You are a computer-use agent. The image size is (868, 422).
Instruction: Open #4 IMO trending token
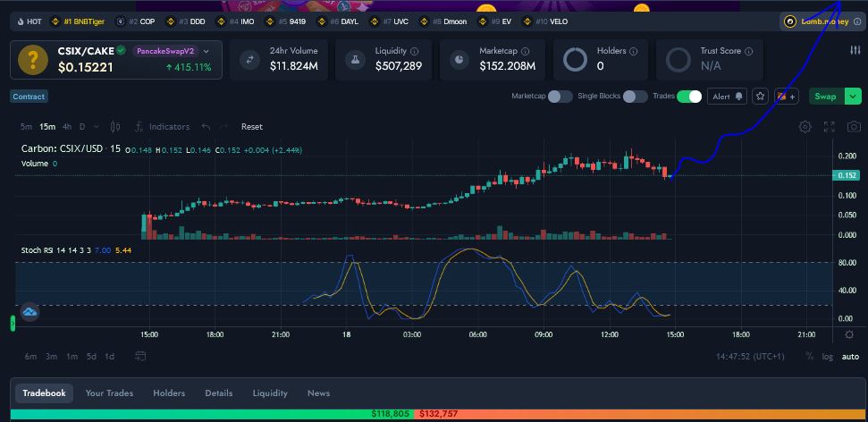pyautogui.click(x=235, y=22)
